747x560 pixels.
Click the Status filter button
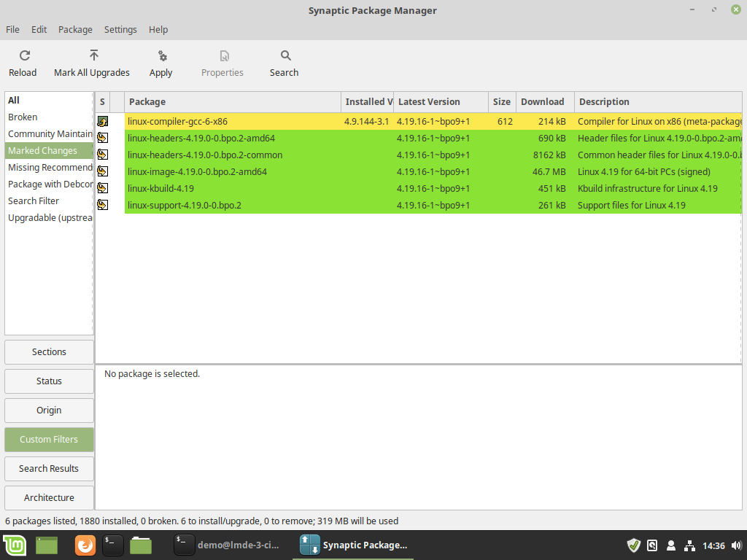(x=49, y=381)
